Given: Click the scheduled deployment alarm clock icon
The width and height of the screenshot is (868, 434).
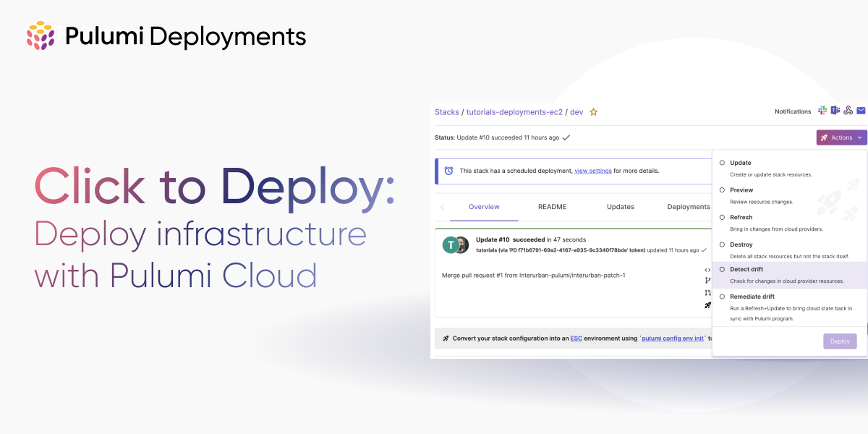Looking at the screenshot, I should click(448, 171).
